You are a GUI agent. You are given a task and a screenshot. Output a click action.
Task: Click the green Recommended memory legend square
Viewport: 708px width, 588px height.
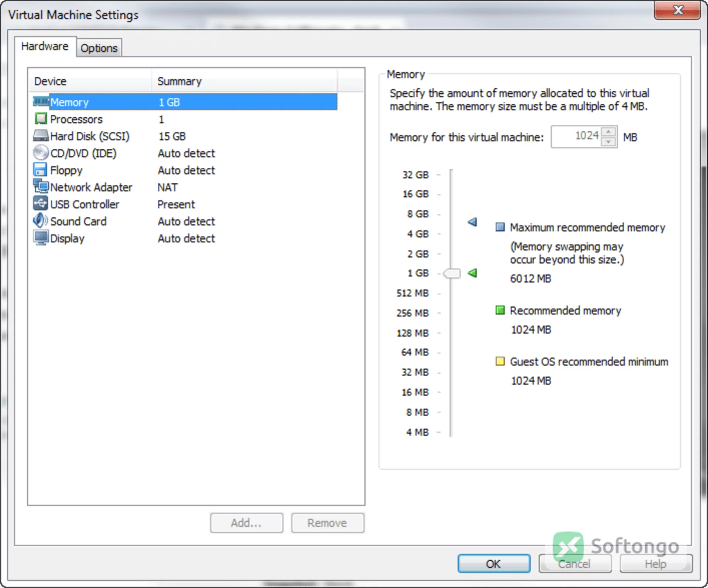point(500,310)
